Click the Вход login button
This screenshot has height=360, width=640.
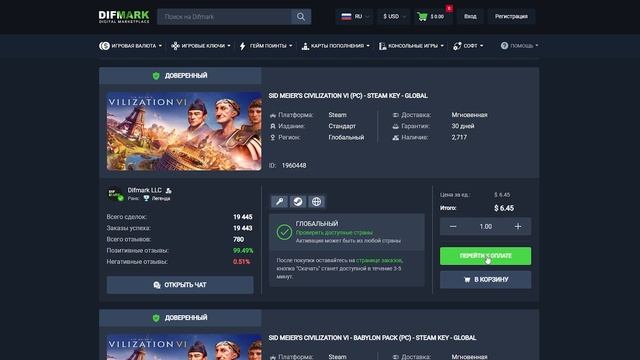[x=470, y=17]
